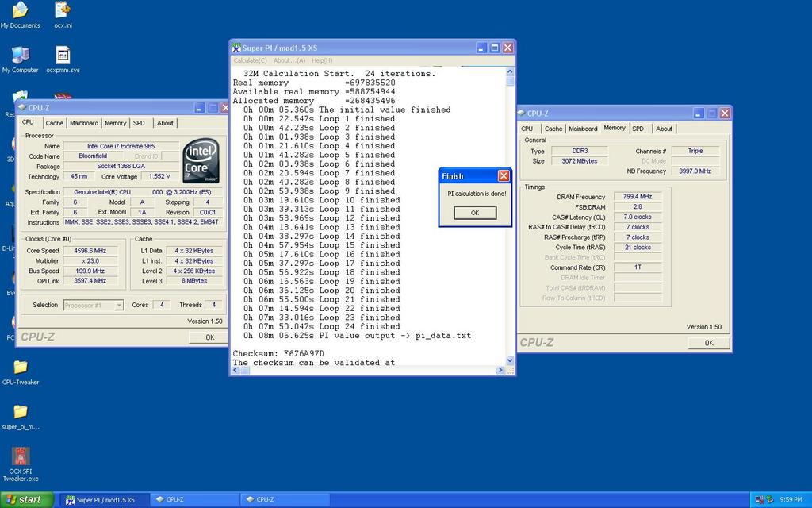Switch to Super PI / mod1.5 XS taskbar button

point(105,500)
